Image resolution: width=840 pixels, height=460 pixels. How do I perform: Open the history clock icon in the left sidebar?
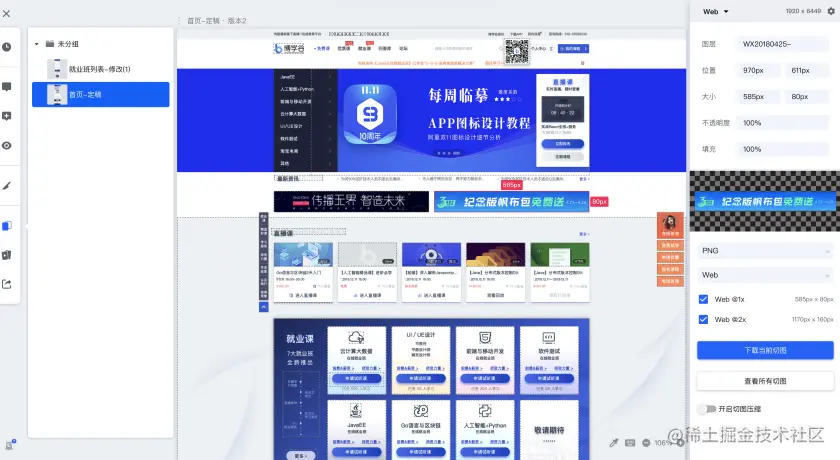(x=6, y=47)
